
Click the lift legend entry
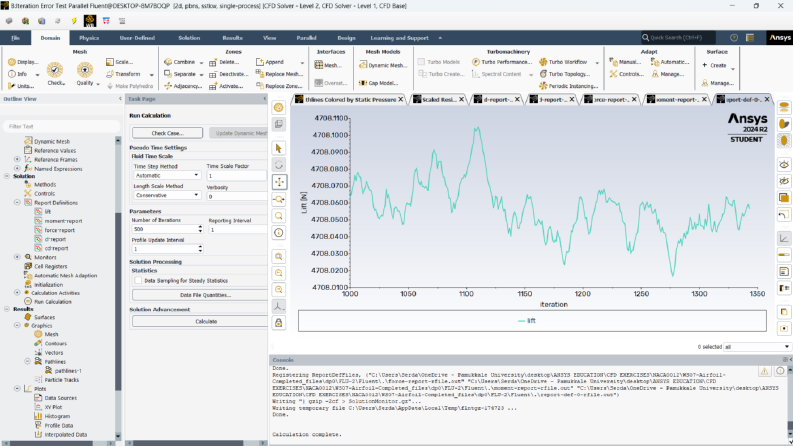coord(526,321)
